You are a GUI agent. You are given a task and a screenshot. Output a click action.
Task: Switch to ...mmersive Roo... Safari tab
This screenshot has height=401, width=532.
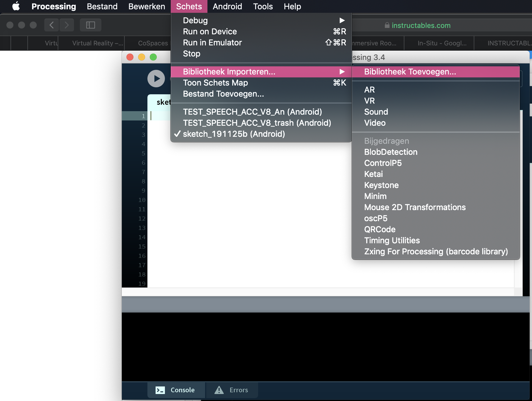(x=378, y=43)
